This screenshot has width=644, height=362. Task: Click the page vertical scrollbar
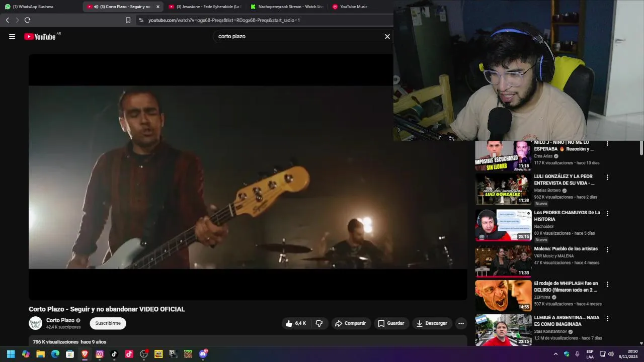click(641, 148)
